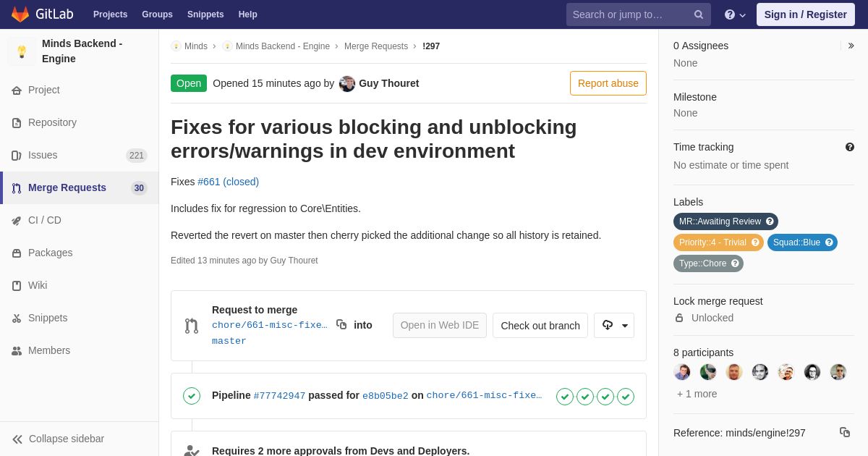Click the search magnifier icon
Viewport: 868px width, 456px height.
699,14
